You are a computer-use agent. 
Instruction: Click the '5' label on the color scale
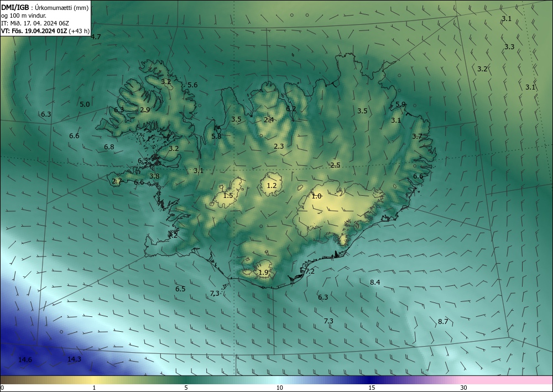click(x=186, y=388)
